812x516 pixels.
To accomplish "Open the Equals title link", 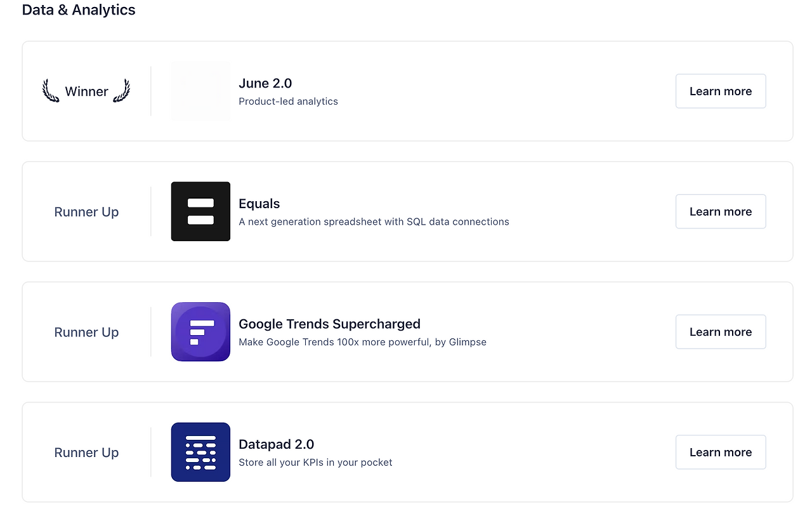I will (x=259, y=204).
